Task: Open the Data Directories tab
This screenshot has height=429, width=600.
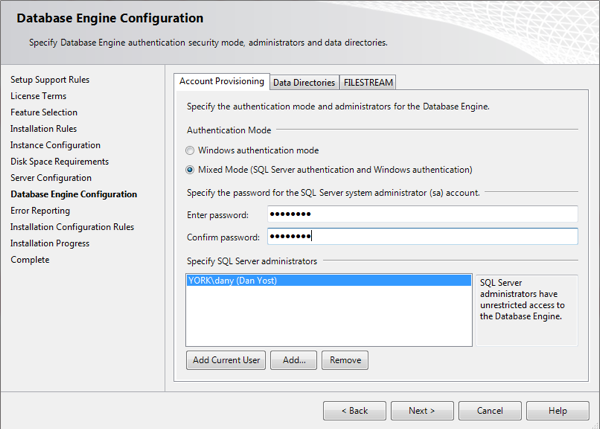Action: click(304, 83)
